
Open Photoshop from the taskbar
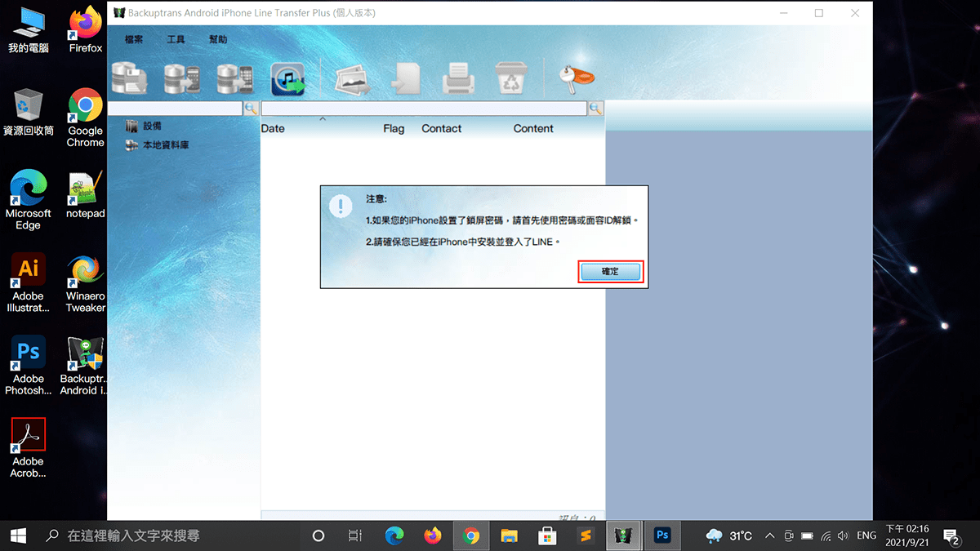662,535
